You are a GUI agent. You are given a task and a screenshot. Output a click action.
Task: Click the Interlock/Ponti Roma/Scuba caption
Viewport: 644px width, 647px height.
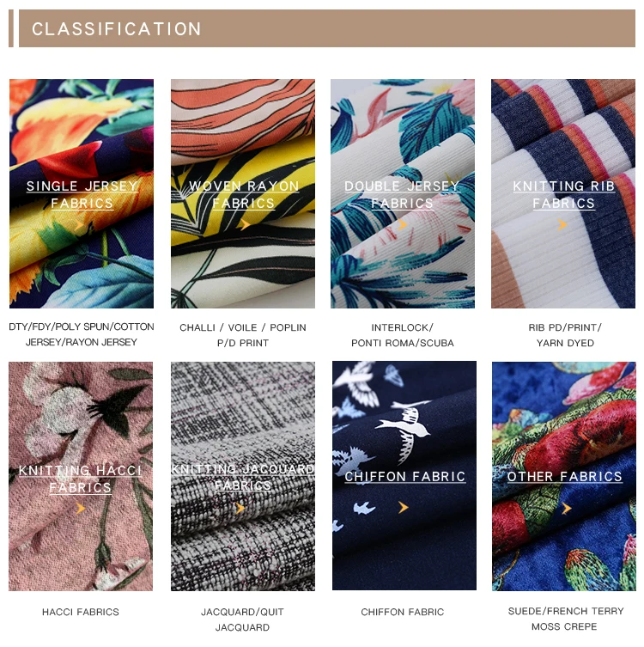[x=403, y=335]
